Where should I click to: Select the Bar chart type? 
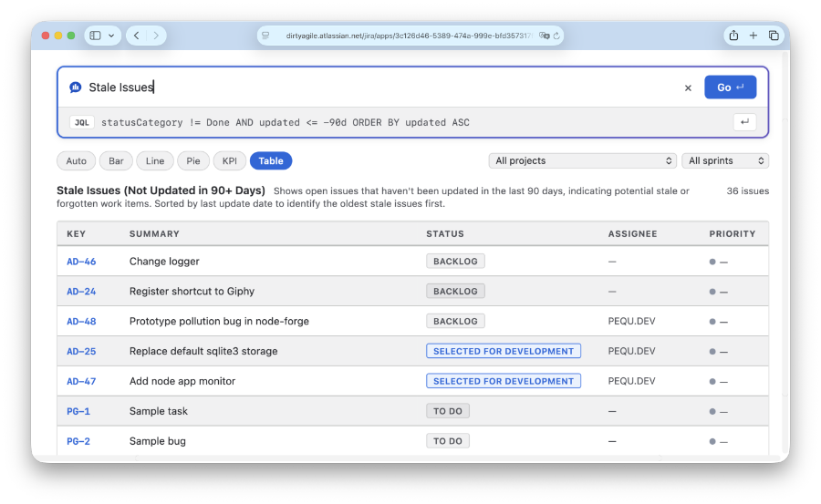coord(116,160)
